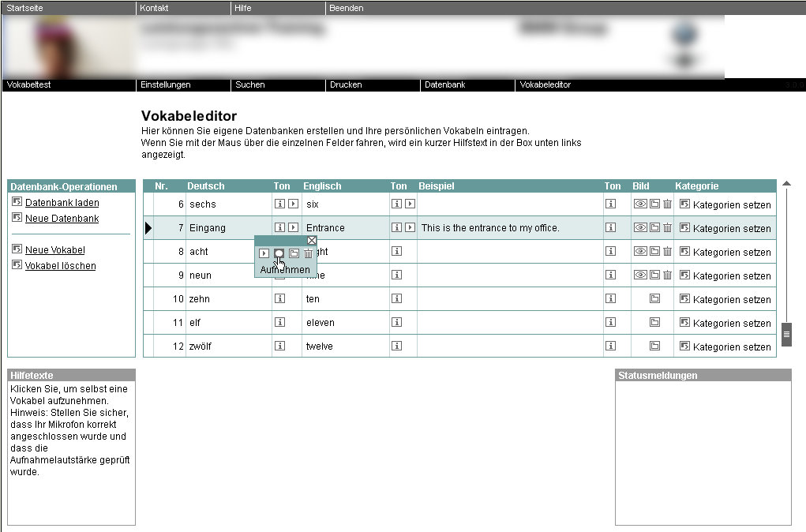The width and height of the screenshot is (806, 532).
Task: Click the vocabulary list scrollbar handle
Action: pyautogui.click(x=786, y=335)
